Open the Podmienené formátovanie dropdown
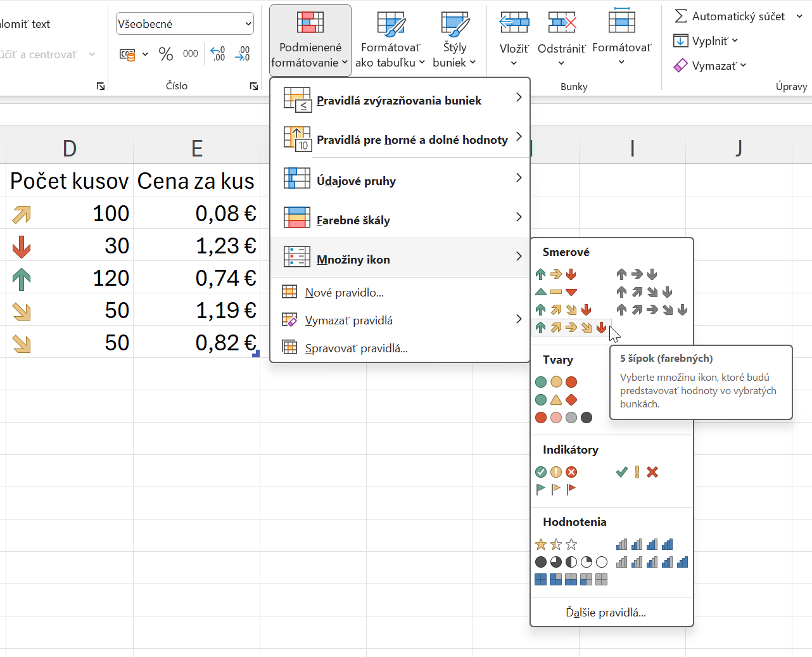 pyautogui.click(x=310, y=39)
